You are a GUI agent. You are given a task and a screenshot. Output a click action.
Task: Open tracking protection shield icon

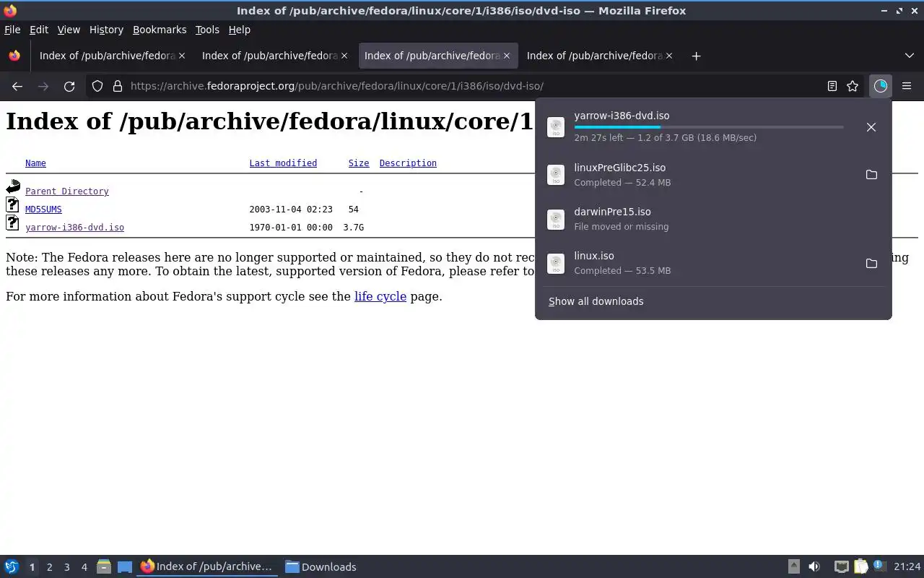97,86
